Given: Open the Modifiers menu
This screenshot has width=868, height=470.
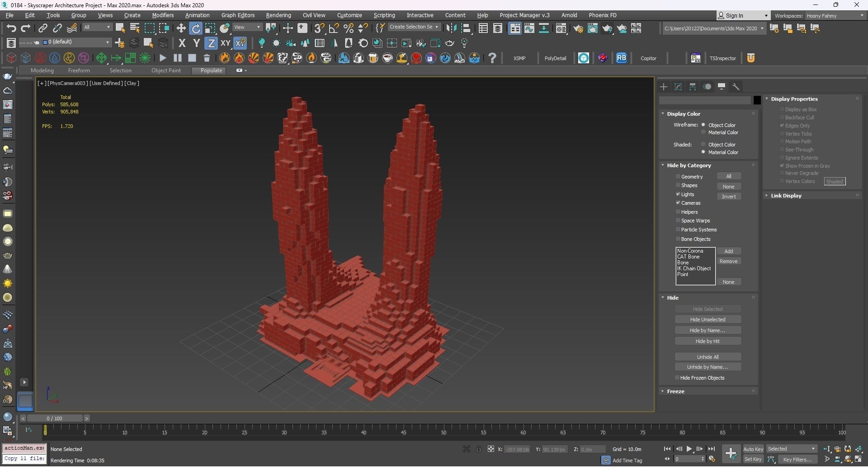Looking at the screenshot, I should [163, 15].
